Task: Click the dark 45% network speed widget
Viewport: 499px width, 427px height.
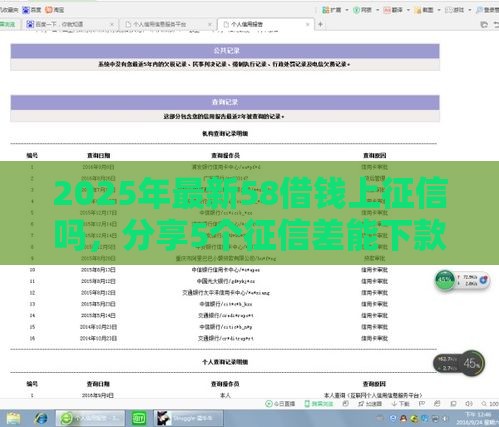Action: pos(459,363)
